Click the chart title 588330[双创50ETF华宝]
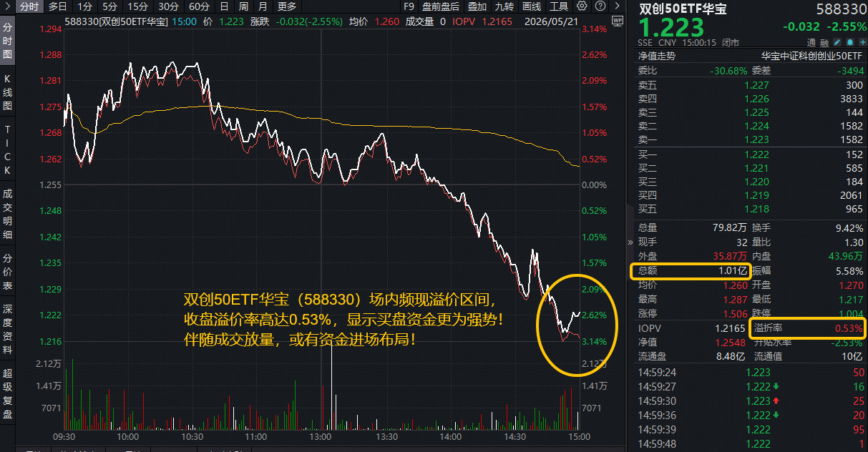The width and height of the screenshot is (868, 452). click(x=116, y=21)
